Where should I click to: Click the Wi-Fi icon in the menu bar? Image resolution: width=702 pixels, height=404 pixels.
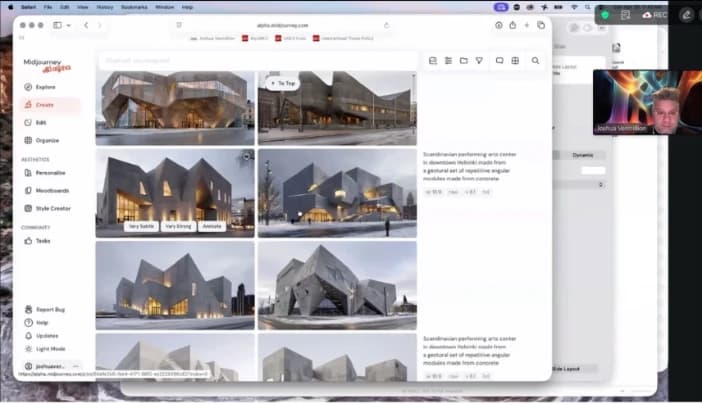click(574, 7)
